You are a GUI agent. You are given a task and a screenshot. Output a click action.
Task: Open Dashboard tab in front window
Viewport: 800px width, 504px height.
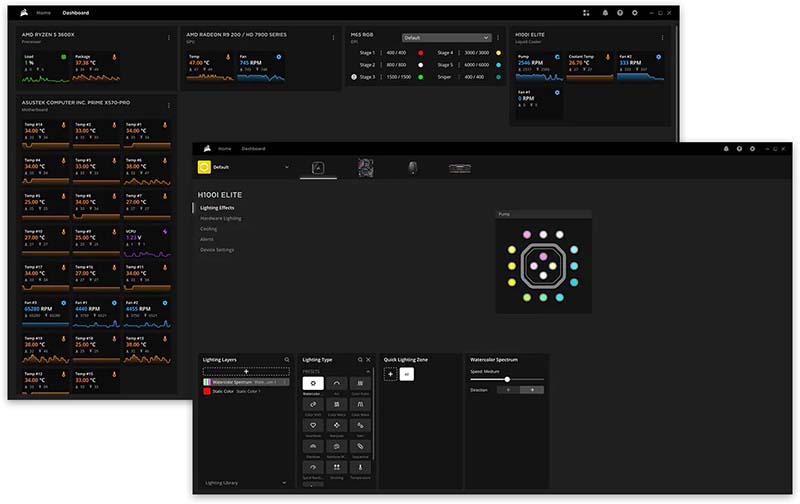[x=254, y=149]
